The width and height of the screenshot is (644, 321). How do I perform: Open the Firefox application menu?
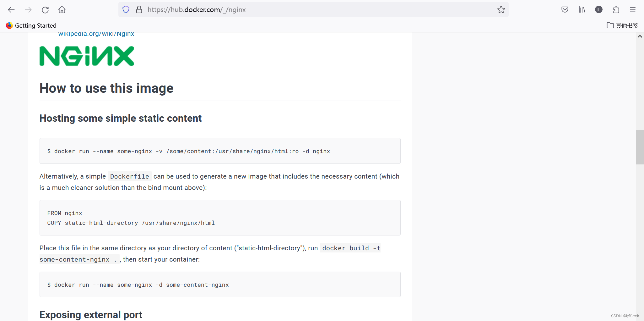point(633,10)
